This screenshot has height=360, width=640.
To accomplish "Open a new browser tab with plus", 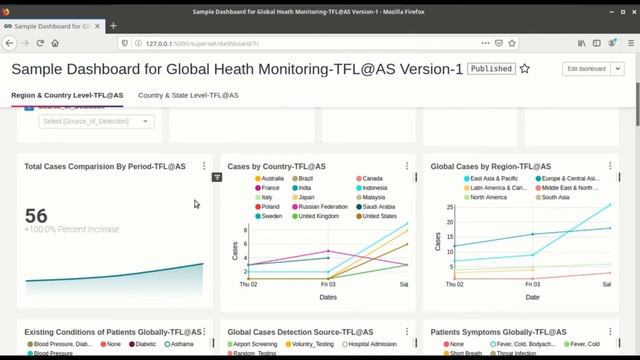I will (113, 26).
